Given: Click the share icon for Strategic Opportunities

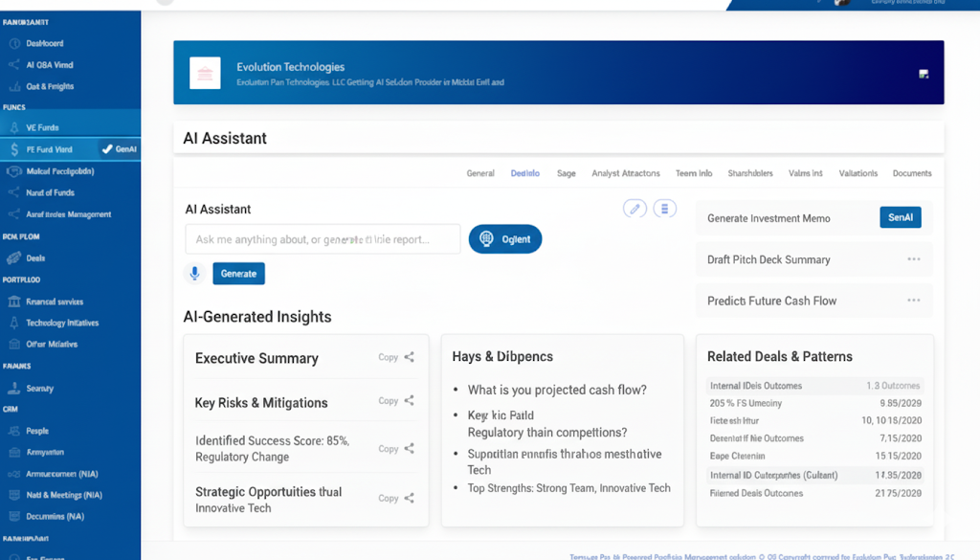Looking at the screenshot, I should point(410,498).
